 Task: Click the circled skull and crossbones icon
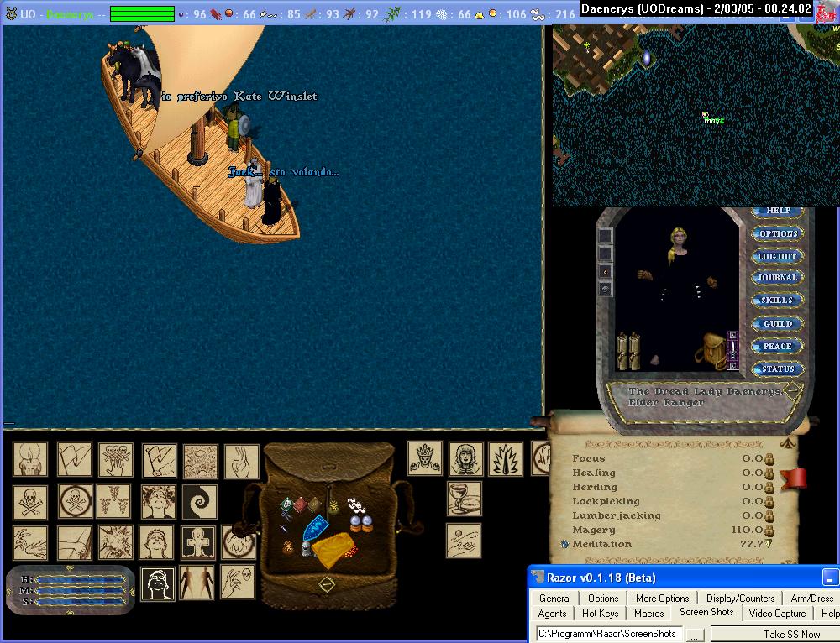(x=75, y=501)
